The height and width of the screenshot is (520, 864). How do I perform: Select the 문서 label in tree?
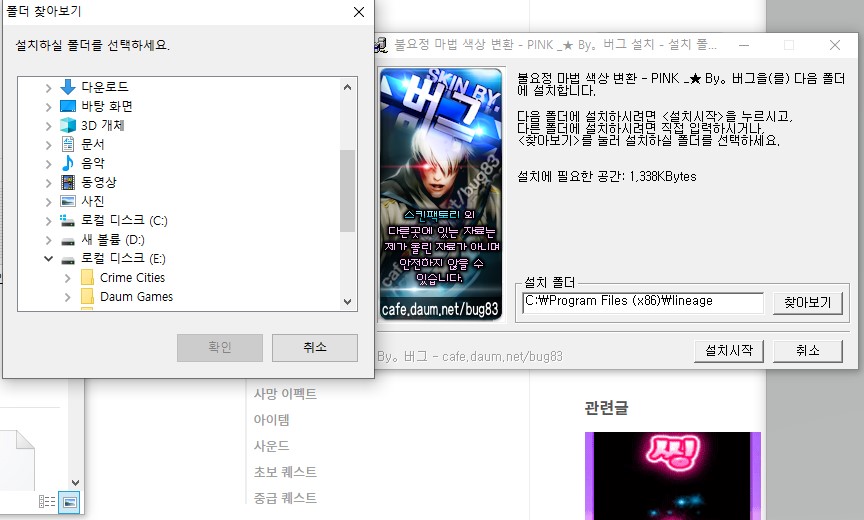(x=93, y=144)
